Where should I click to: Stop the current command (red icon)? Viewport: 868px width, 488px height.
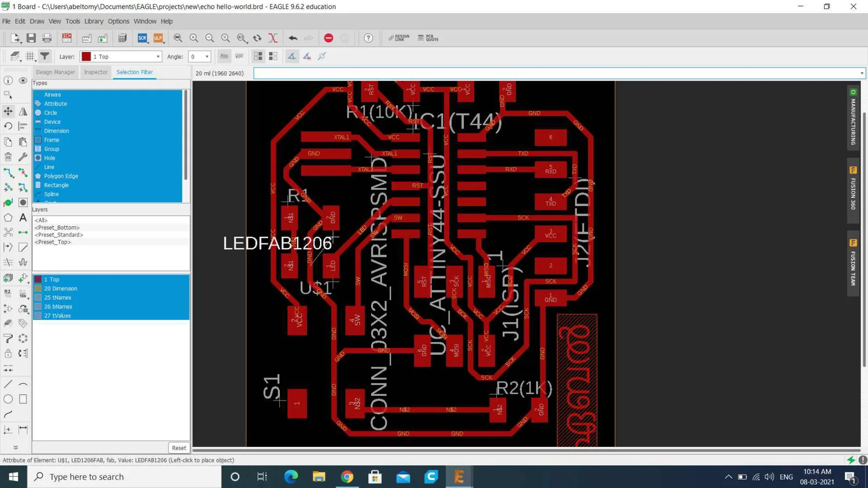coord(328,38)
